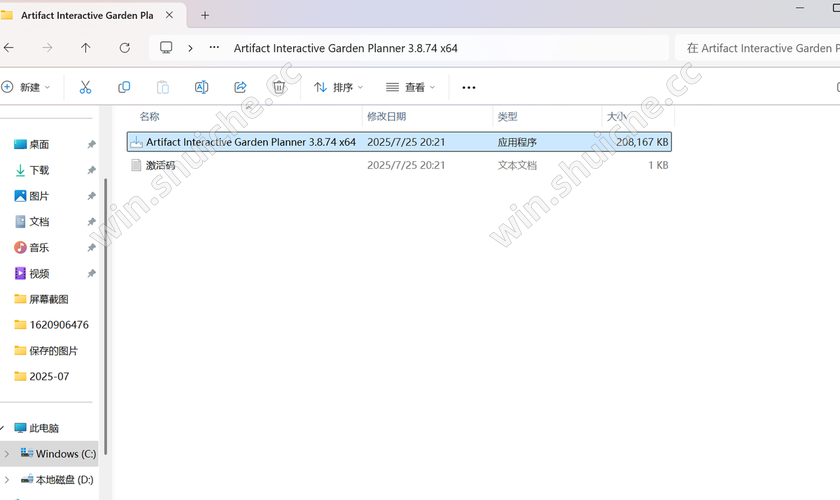Click the Copy icon in toolbar
840x500 pixels.
[x=124, y=87]
